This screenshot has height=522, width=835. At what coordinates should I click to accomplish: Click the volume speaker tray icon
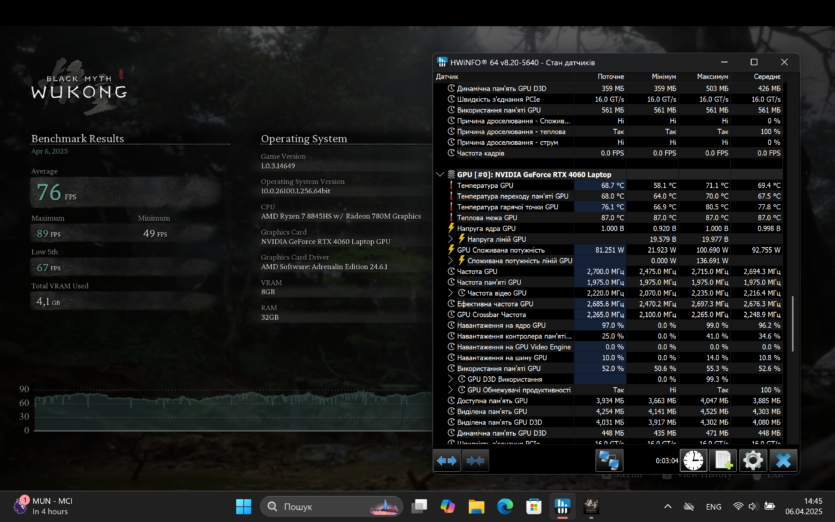pyautogui.click(x=753, y=507)
